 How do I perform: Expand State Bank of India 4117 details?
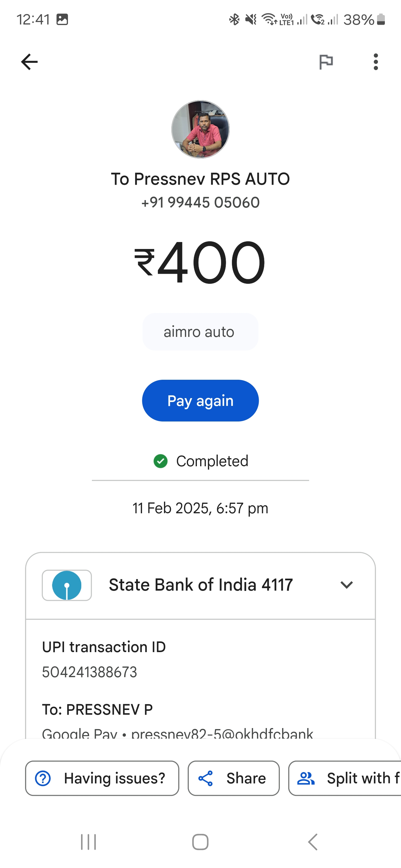point(347,585)
